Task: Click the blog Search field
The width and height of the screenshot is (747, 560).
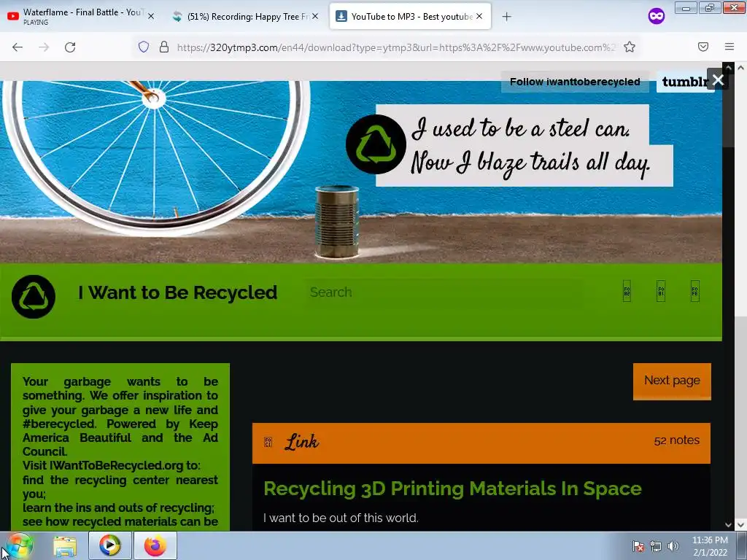Action: pyautogui.click(x=443, y=292)
